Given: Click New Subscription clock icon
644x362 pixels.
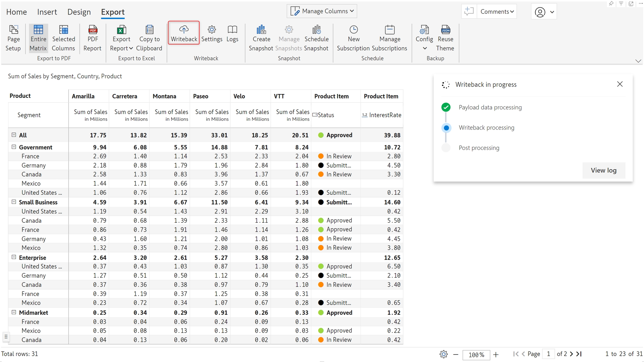Looking at the screenshot, I should [x=354, y=30].
